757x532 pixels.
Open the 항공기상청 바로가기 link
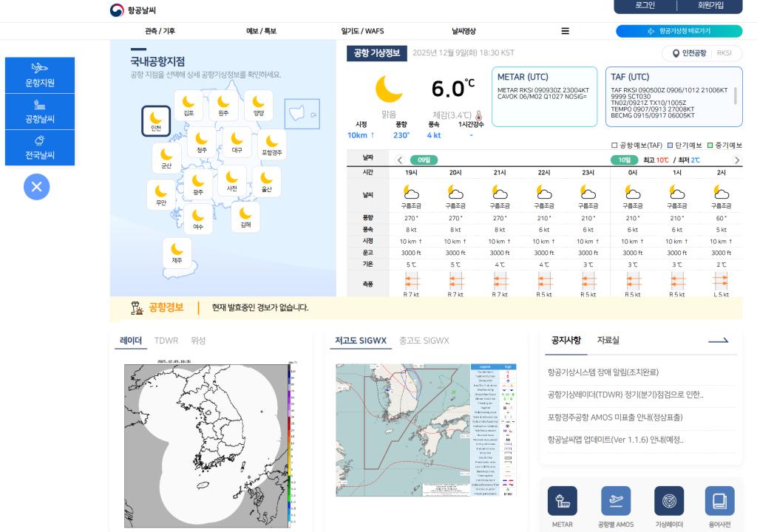[x=679, y=31]
